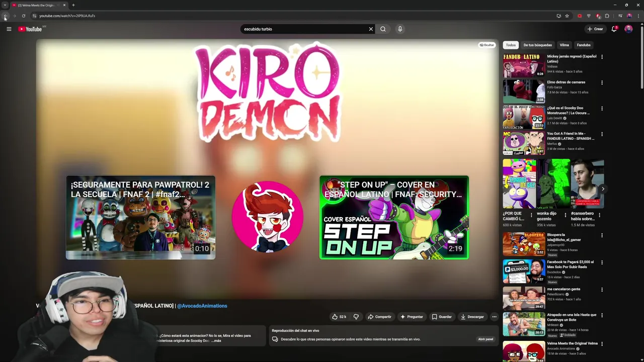Viewport: 644px width, 362px height.
Task: Click the Abrir panel chat button
Action: [486, 339]
